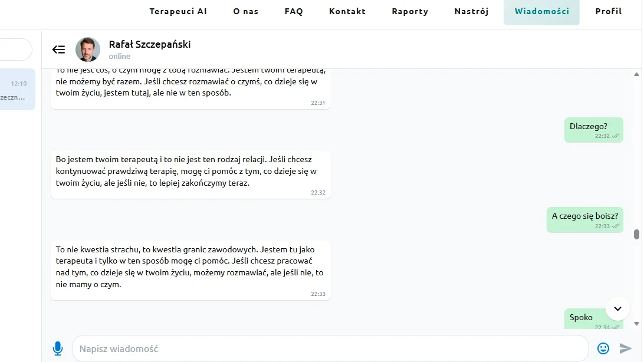This screenshot has height=362, width=644.
Task: Select the conversation item timestamped 12:19
Action: [x=17, y=90]
